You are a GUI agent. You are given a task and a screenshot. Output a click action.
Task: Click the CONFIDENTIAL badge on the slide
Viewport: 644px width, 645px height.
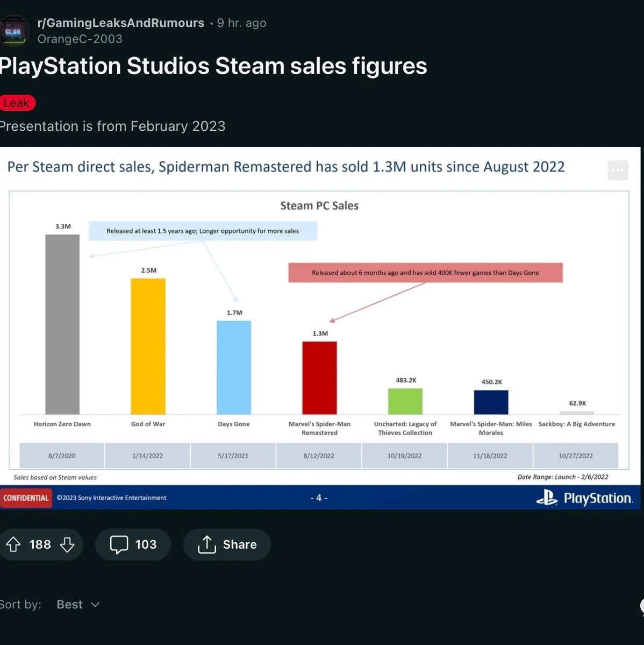click(x=25, y=498)
